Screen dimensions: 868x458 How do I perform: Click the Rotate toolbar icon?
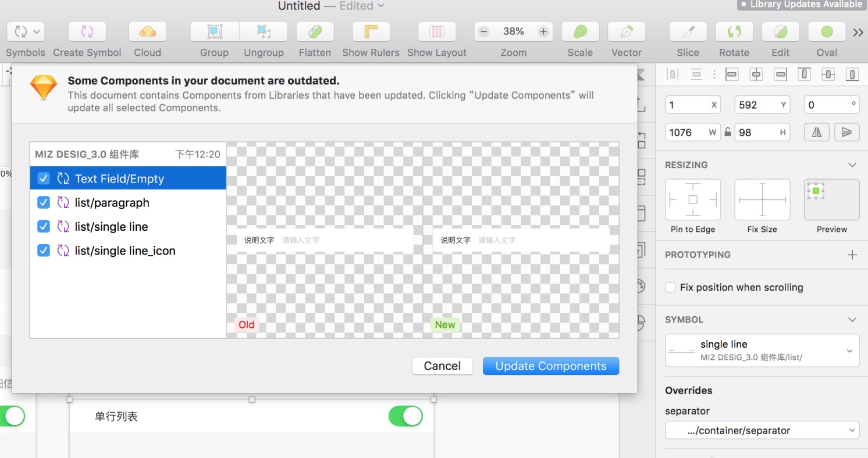click(x=734, y=31)
